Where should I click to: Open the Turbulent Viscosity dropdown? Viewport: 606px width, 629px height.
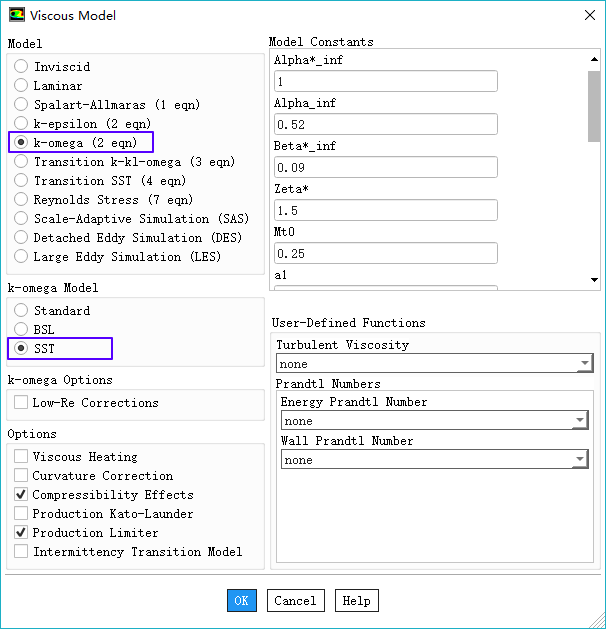click(434, 363)
